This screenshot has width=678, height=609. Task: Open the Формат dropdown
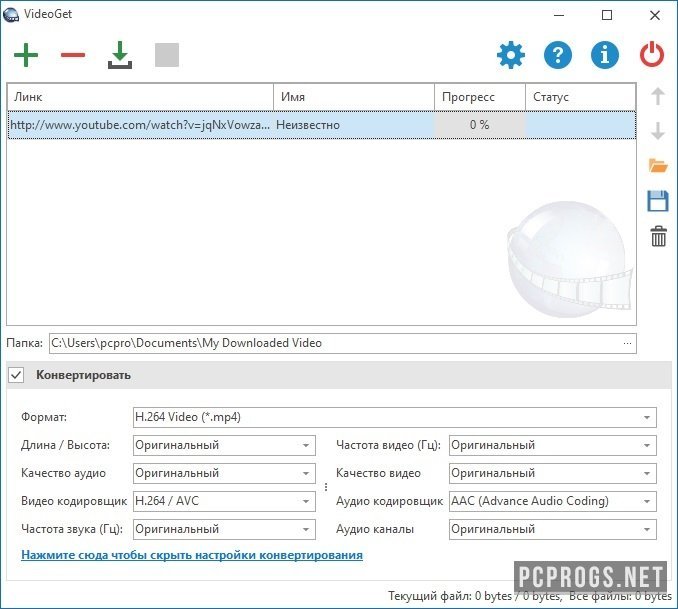click(x=394, y=417)
